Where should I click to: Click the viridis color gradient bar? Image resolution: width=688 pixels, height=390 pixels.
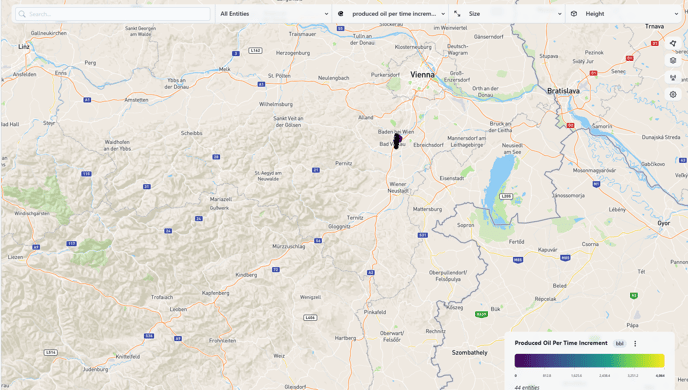point(590,361)
